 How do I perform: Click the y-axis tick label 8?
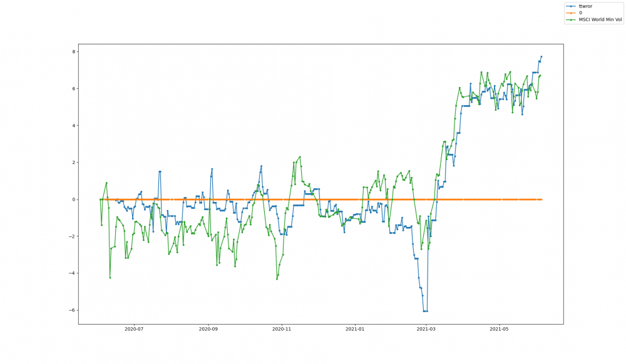pos(73,52)
